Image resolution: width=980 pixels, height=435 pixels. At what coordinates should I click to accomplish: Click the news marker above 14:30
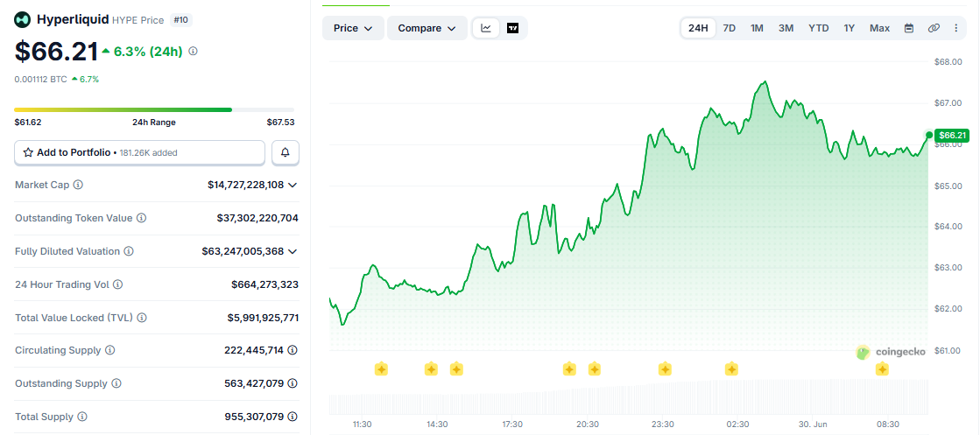(431, 369)
